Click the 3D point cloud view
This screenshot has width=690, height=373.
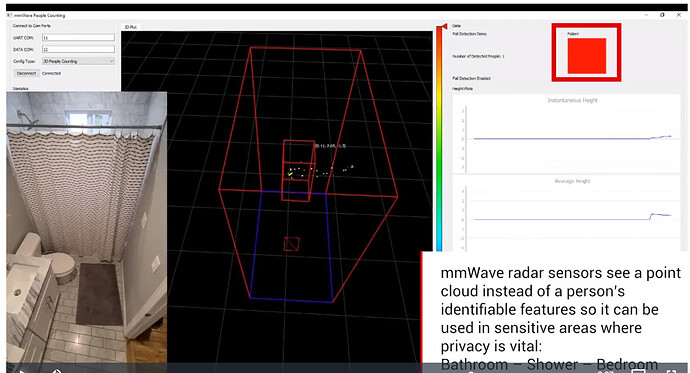[x=277, y=197]
